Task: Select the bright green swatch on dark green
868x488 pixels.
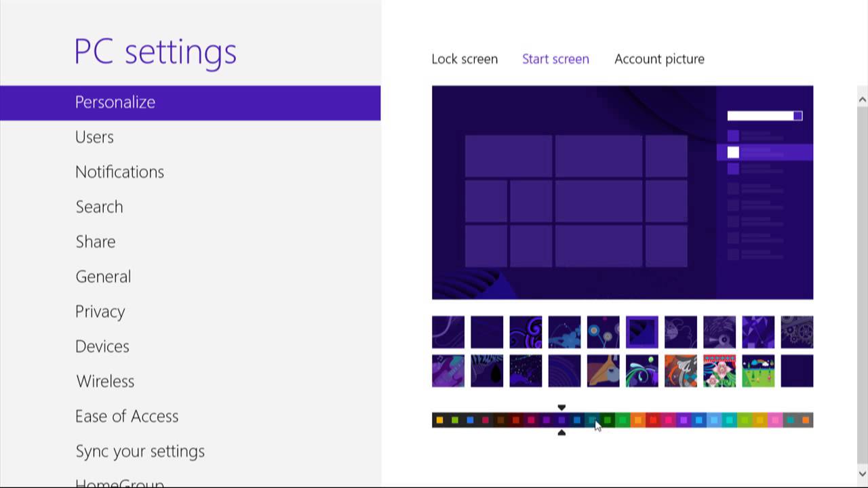Action: point(607,420)
